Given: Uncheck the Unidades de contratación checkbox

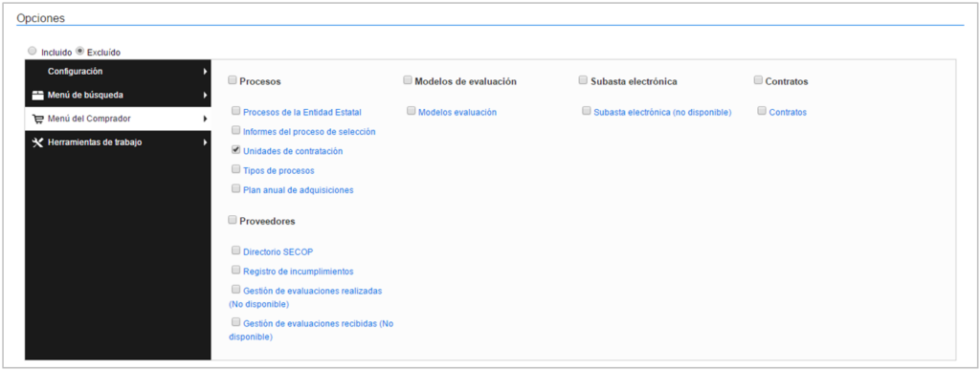Looking at the screenshot, I should [235, 150].
